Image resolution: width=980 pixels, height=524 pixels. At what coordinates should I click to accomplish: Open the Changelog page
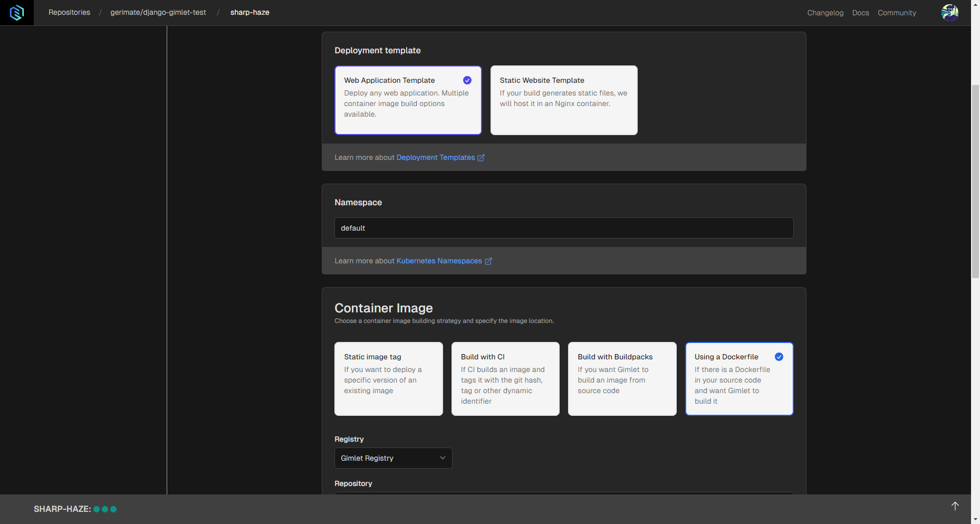825,13
